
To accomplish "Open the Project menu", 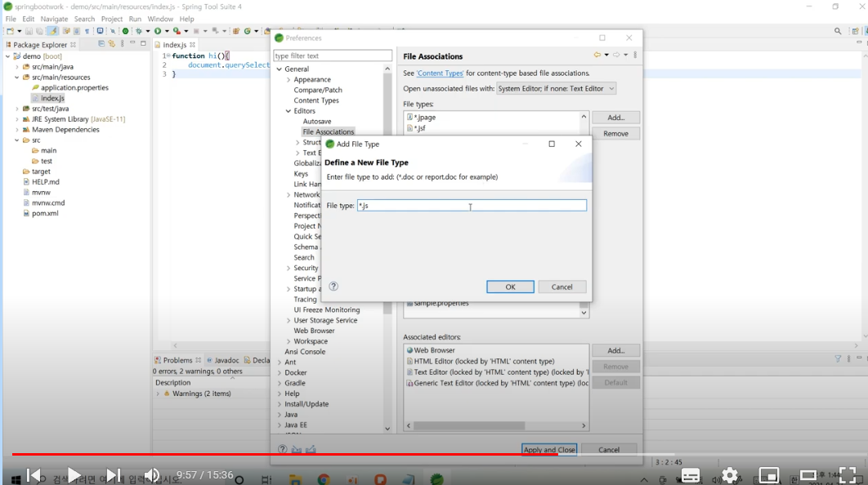I will (112, 19).
